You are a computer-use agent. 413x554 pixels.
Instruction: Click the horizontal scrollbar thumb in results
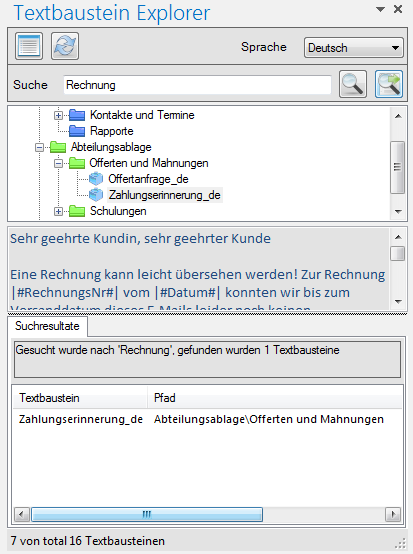147,514
